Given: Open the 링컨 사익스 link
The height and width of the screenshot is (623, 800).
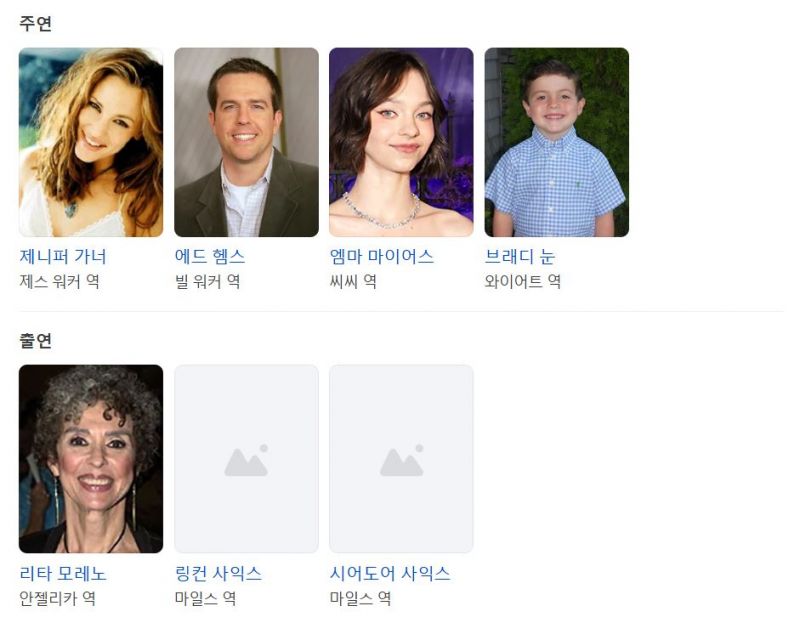Looking at the screenshot, I should 218,574.
